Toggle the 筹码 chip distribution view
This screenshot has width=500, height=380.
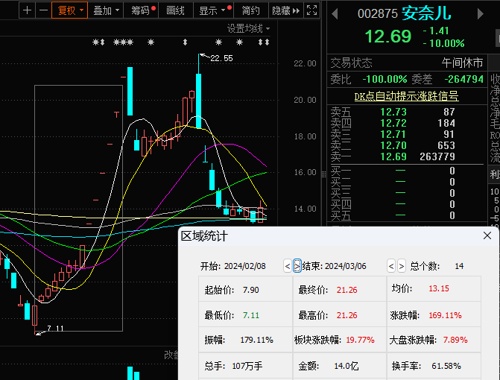(x=142, y=10)
